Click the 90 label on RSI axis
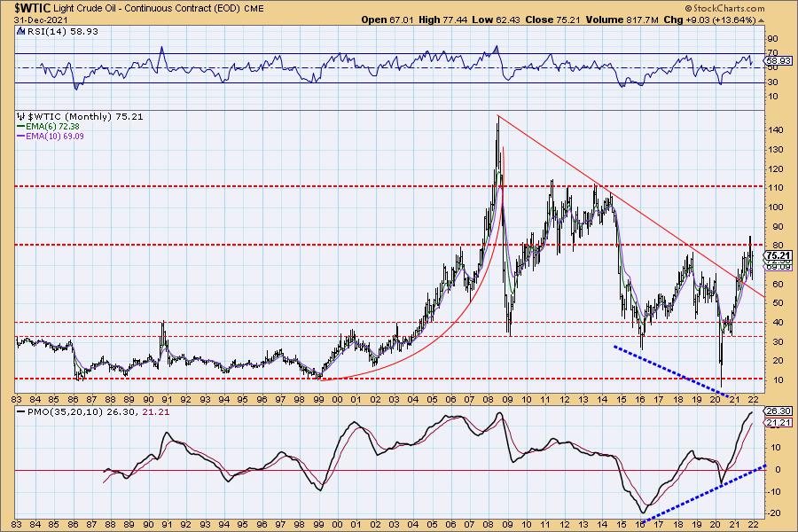 (772, 39)
